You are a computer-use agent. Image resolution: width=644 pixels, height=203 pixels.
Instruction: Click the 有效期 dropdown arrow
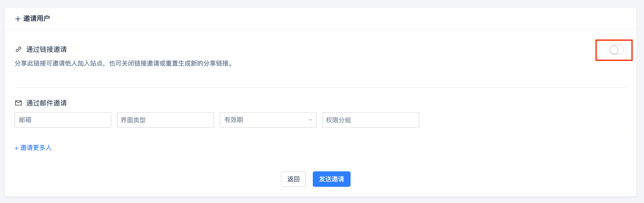click(310, 120)
